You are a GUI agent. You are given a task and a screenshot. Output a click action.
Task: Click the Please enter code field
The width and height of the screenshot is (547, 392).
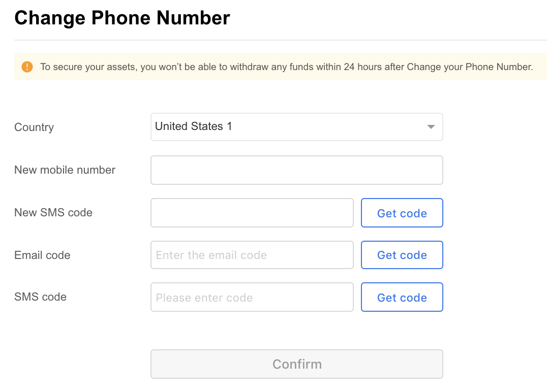[252, 297]
